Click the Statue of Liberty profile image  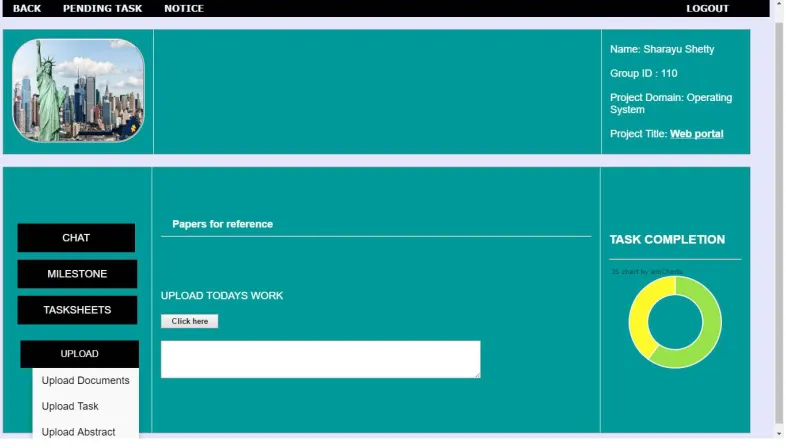tap(78, 90)
